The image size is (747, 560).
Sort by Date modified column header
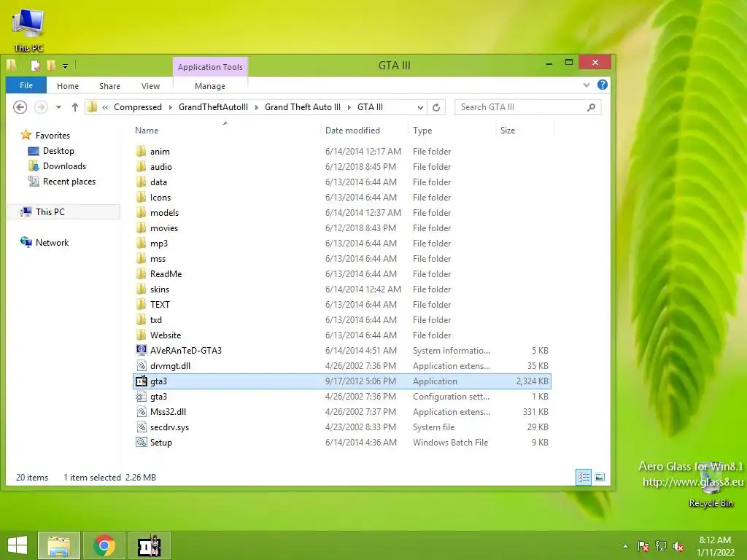[365, 130]
